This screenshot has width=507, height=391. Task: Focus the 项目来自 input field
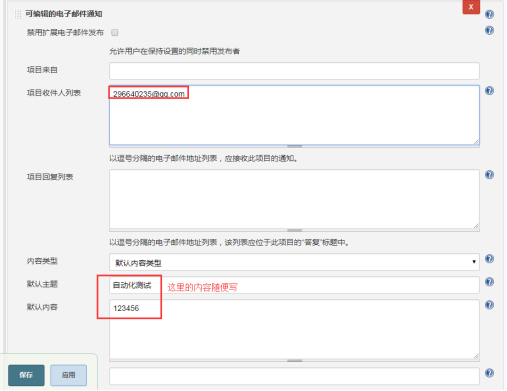point(294,71)
